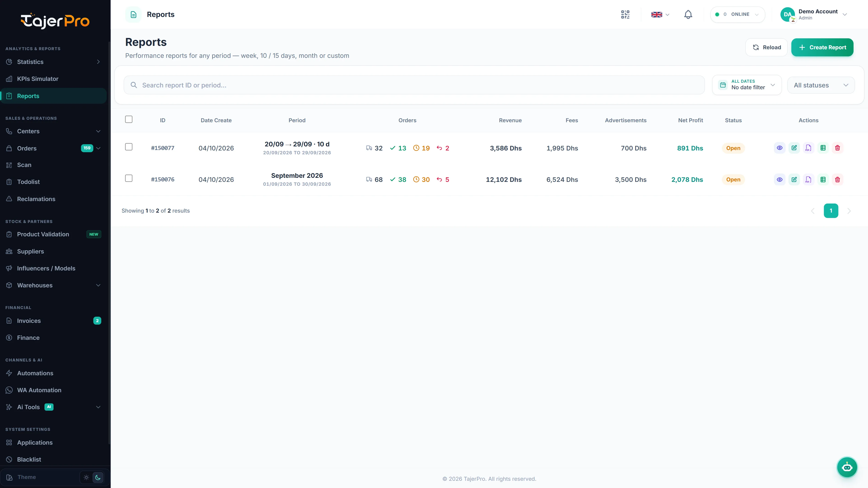This screenshot has width=868, height=488.
Task: Open the ONLINE status dropdown
Action: pyautogui.click(x=737, y=14)
